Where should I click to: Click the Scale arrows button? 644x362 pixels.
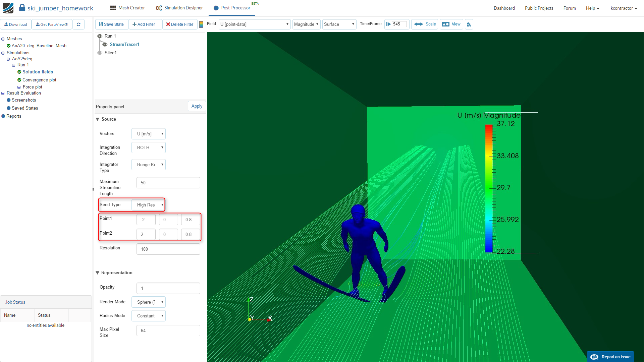[x=425, y=24]
